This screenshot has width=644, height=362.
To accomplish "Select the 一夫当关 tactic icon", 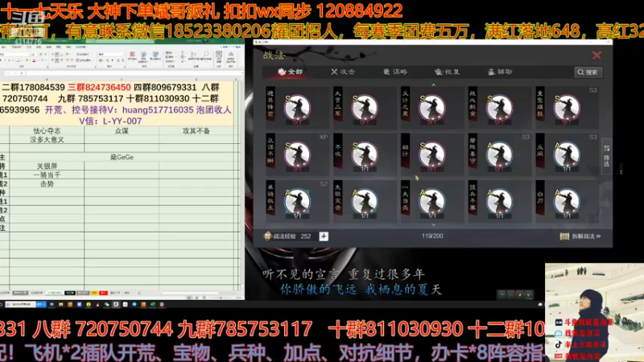I will coord(432,202).
